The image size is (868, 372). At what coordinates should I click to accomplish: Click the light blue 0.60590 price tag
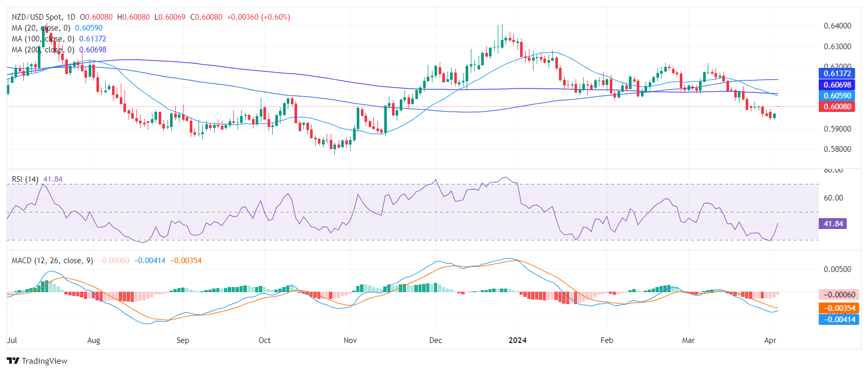click(837, 96)
